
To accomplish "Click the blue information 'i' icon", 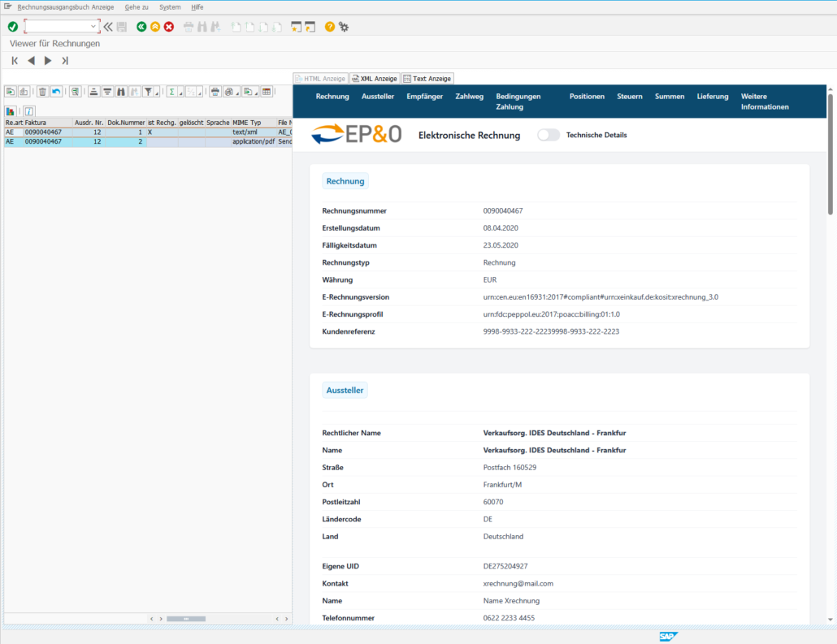I will pos(28,111).
